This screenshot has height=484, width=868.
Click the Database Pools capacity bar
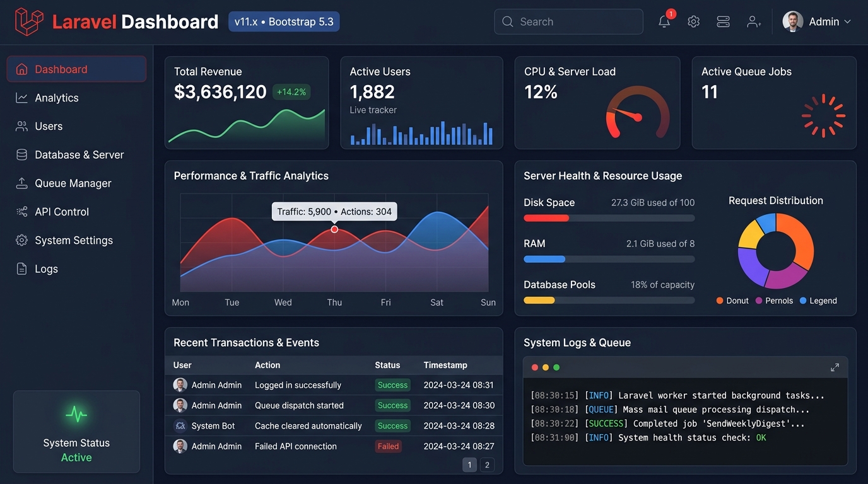pos(609,300)
